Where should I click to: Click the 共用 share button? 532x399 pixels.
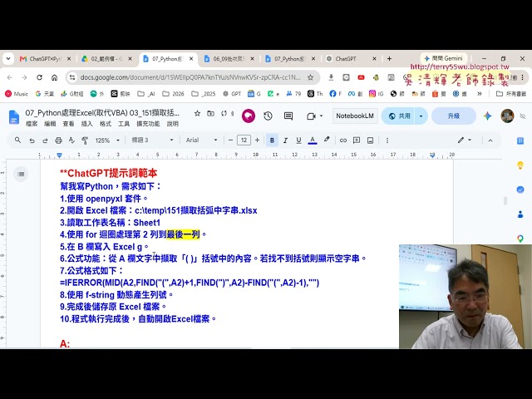399,116
